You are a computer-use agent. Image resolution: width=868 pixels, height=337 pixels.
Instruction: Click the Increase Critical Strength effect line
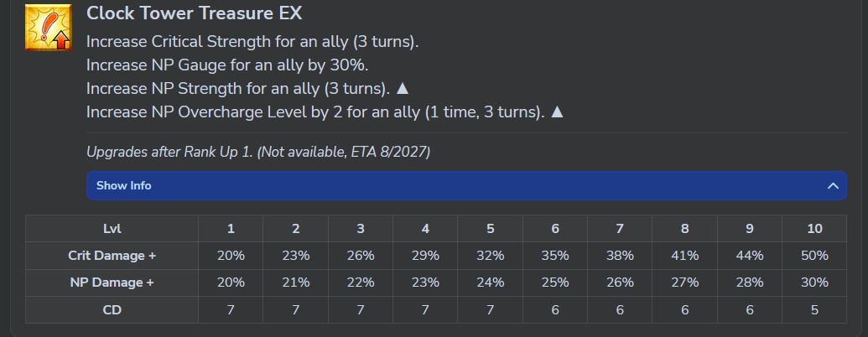[252, 41]
